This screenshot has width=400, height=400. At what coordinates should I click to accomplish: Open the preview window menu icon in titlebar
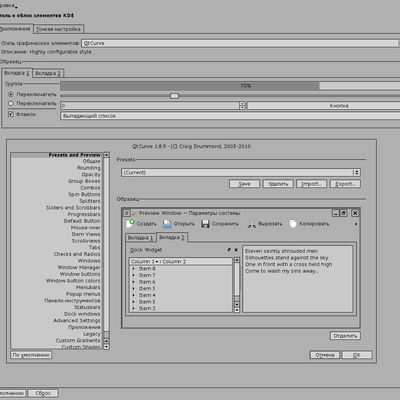click(x=127, y=213)
